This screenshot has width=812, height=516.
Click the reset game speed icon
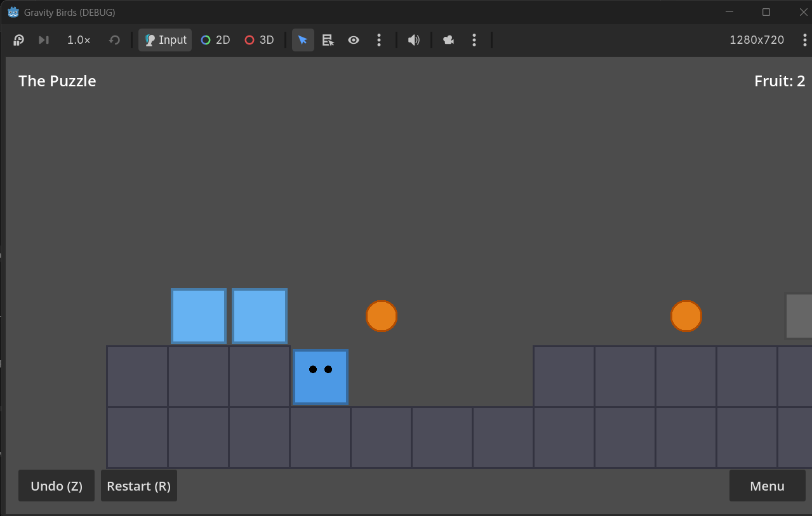pos(114,40)
